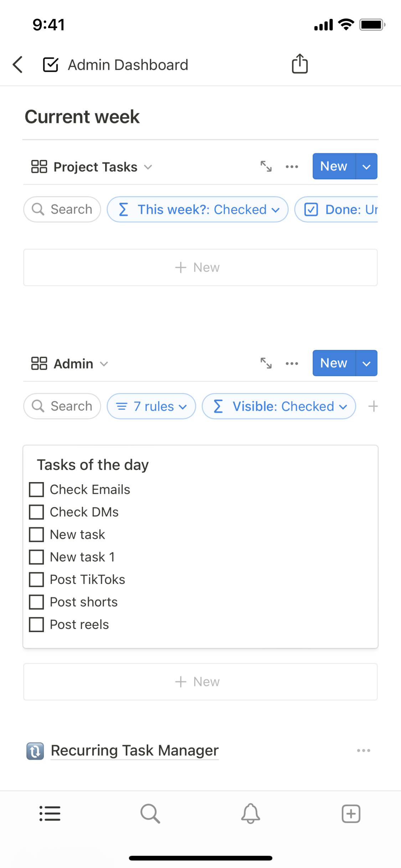Click the blue New button in Admin
Image resolution: width=401 pixels, height=868 pixels.
tap(334, 363)
